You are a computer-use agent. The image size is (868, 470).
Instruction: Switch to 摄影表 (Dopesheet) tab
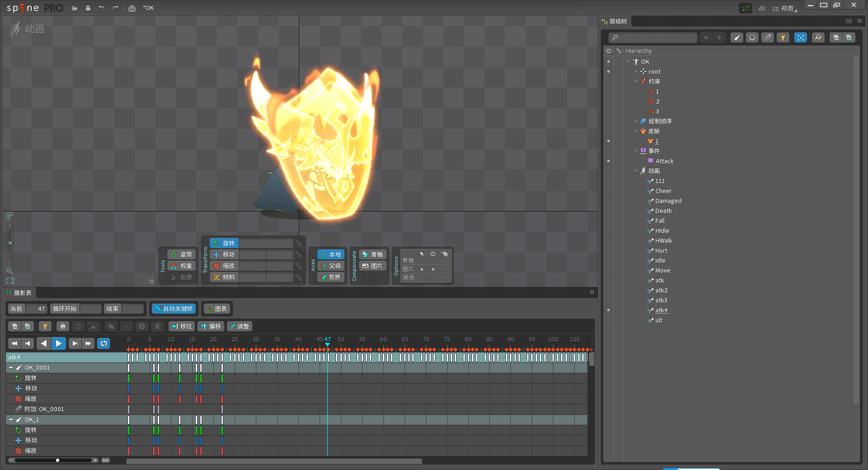coord(19,293)
